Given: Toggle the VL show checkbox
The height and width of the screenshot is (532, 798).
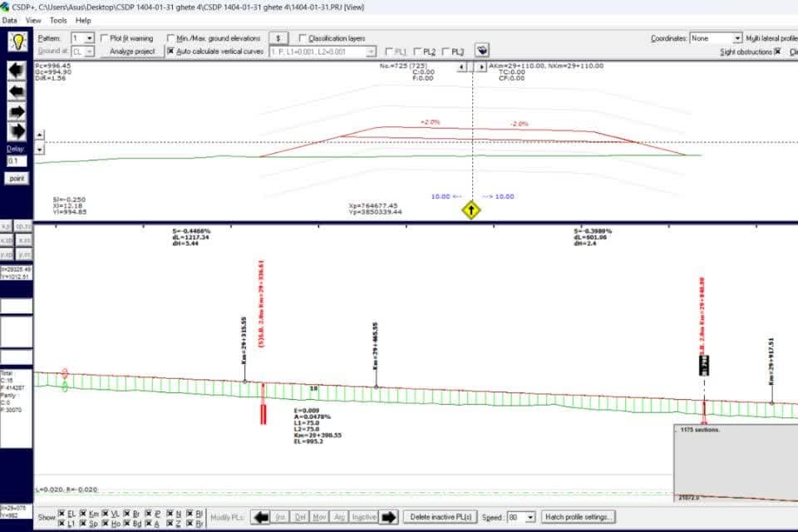Looking at the screenshot, I should click(x=105, y=513).
